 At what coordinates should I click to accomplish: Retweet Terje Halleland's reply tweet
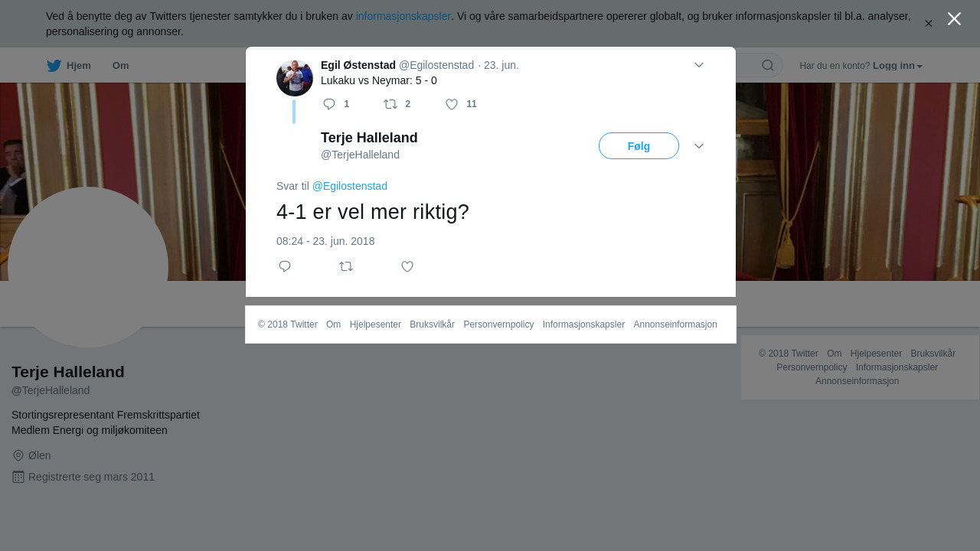point(346,266)
